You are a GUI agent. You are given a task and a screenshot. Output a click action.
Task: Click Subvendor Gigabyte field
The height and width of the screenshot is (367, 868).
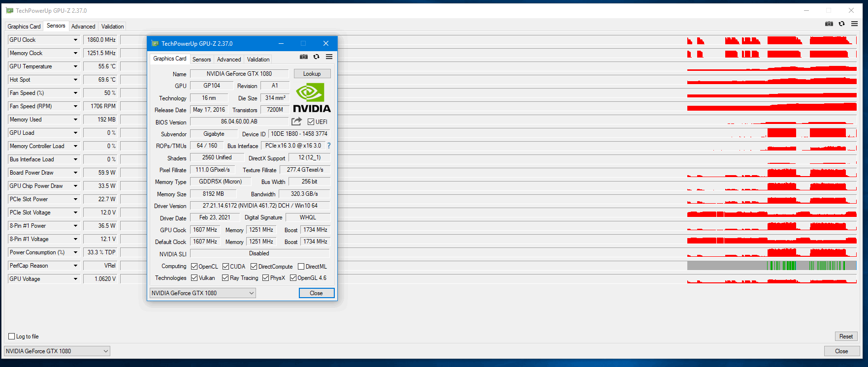click(214, 134)
